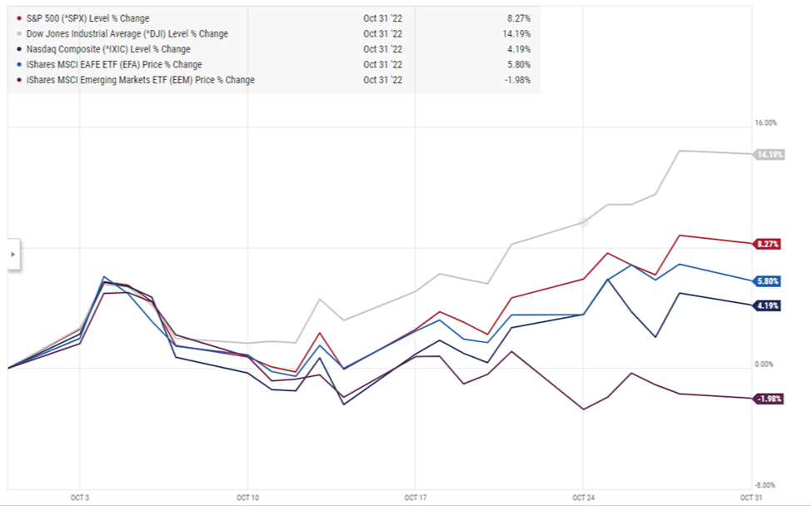Viewport: 812px width, 506px height.
Task: Select the Dow Jones Industrial Average legend label
Action: tap(127, 34)
